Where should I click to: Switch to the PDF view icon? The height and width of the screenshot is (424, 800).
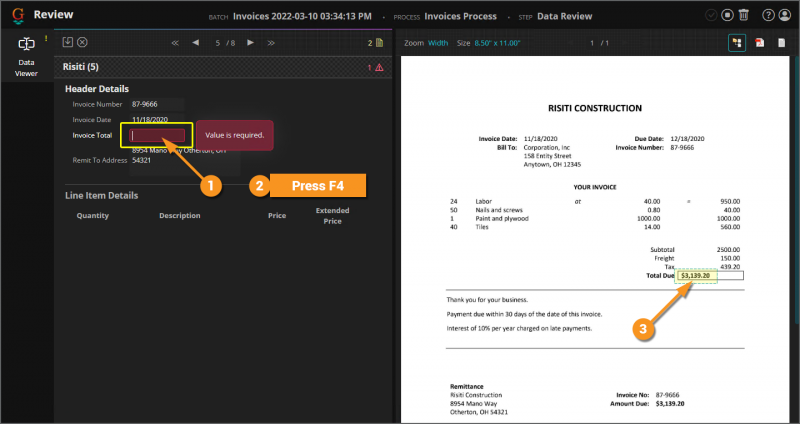(760, 43)
